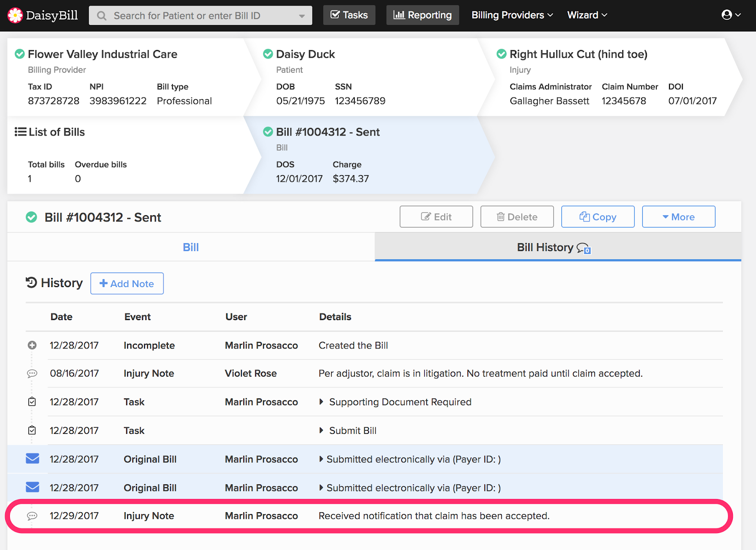This screenshot has width=756, height=550.
Task: Click the comment bubble icon on Bill History tab
Action: (x=584, y=248)
